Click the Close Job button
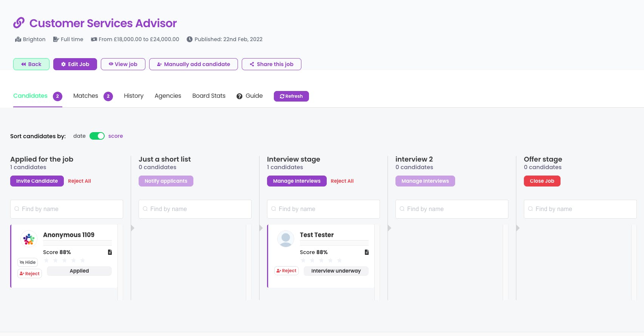644x336 pixels. [542, 181]
